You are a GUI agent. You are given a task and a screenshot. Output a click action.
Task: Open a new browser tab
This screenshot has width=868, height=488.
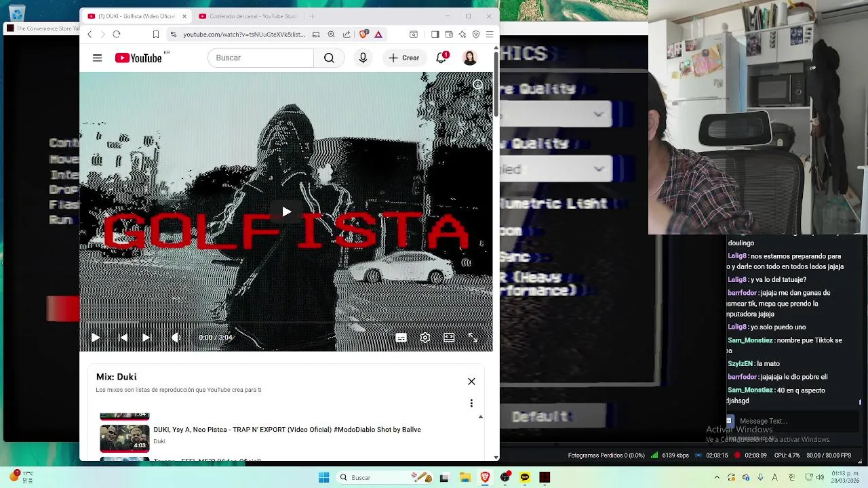tap(312, 16)
